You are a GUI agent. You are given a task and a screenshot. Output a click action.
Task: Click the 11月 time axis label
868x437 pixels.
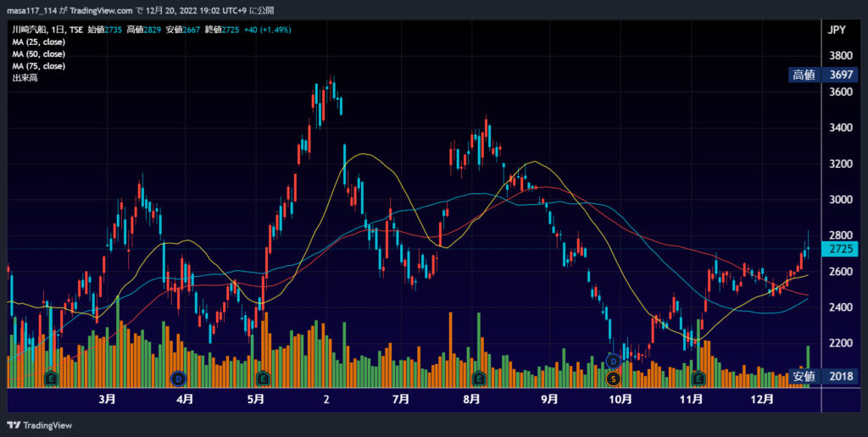coord(691,399)
